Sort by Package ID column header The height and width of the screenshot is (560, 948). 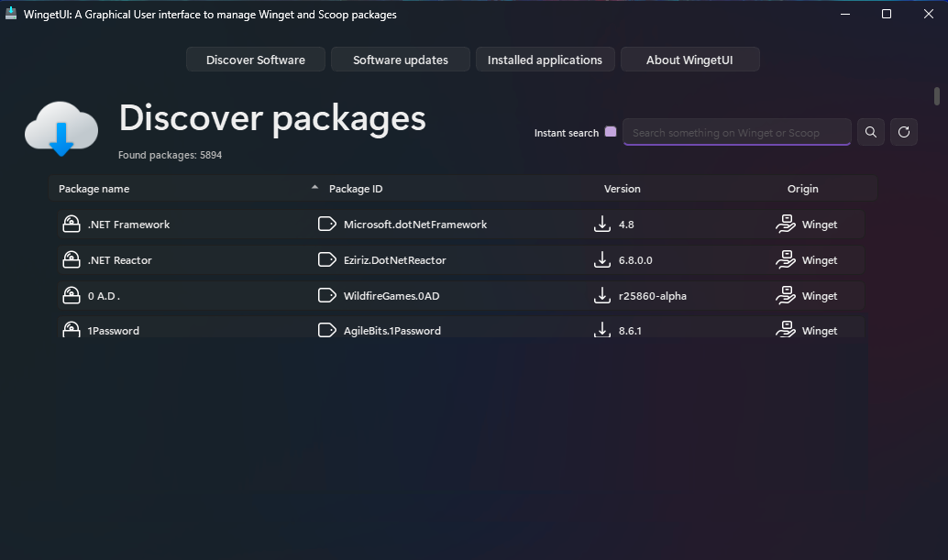click(x=356, y=189)
